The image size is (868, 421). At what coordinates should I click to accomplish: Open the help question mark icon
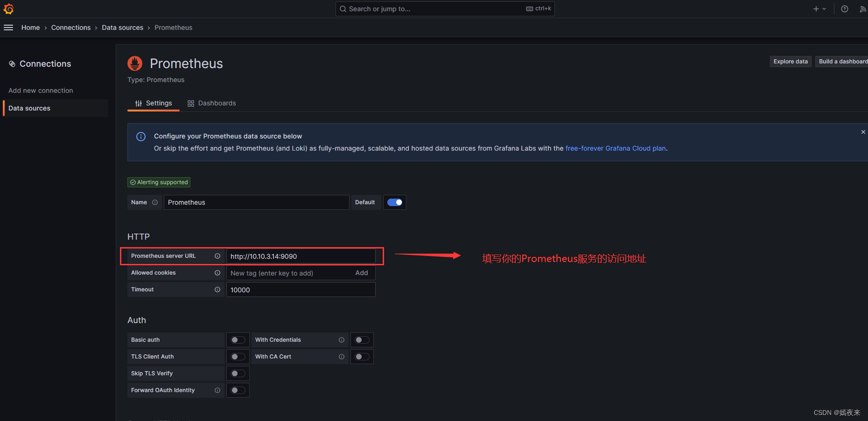click(x=845, y=9)
